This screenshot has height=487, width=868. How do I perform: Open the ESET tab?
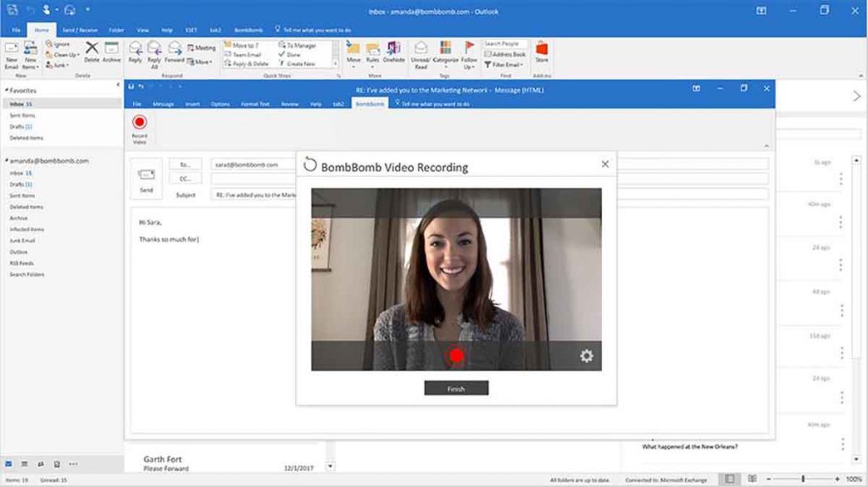191,30
